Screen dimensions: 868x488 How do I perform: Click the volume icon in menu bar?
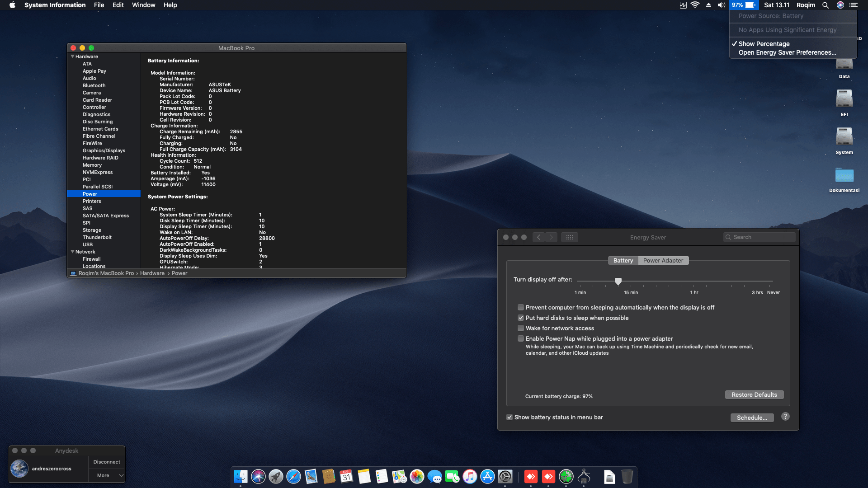(x=722, y=5)
